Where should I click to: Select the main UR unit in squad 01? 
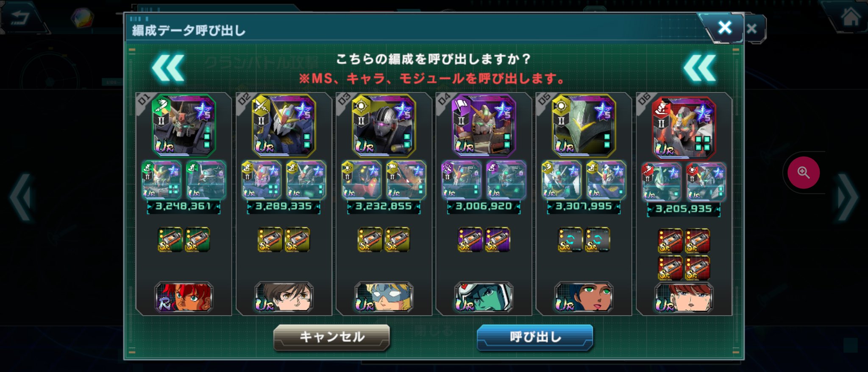pos(184,125)
